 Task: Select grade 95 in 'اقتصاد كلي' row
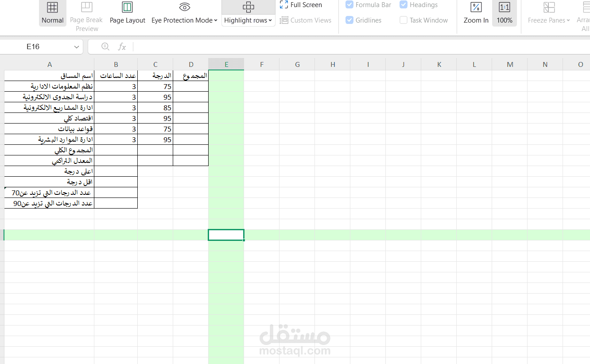pos(155,118)
